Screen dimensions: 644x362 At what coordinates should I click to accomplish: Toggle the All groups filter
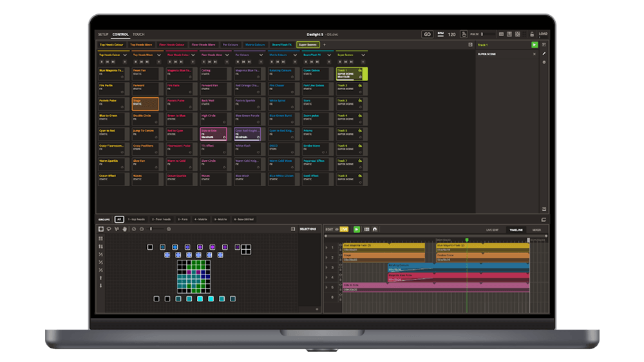tap(118, 219)
